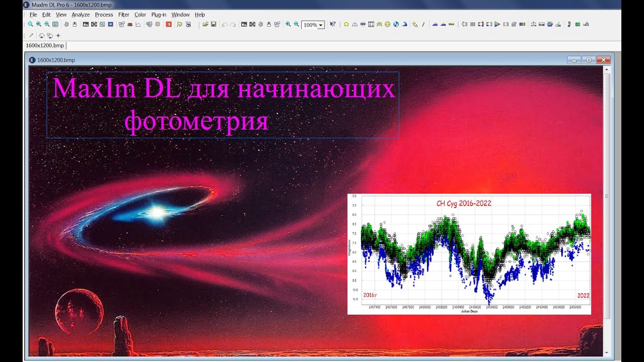Click the zoom out icon at far-left toolbar
The height and width of the screenshot is (362, 644).
[47, 24]
